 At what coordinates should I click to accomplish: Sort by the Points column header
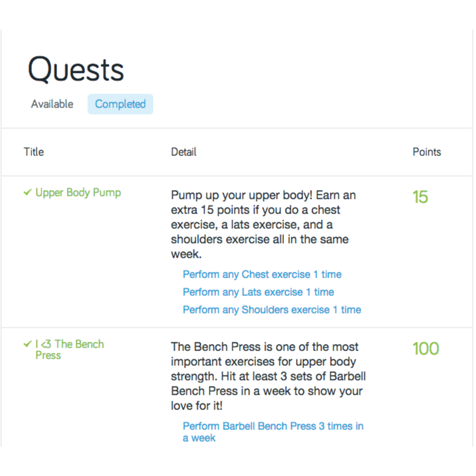427,152
